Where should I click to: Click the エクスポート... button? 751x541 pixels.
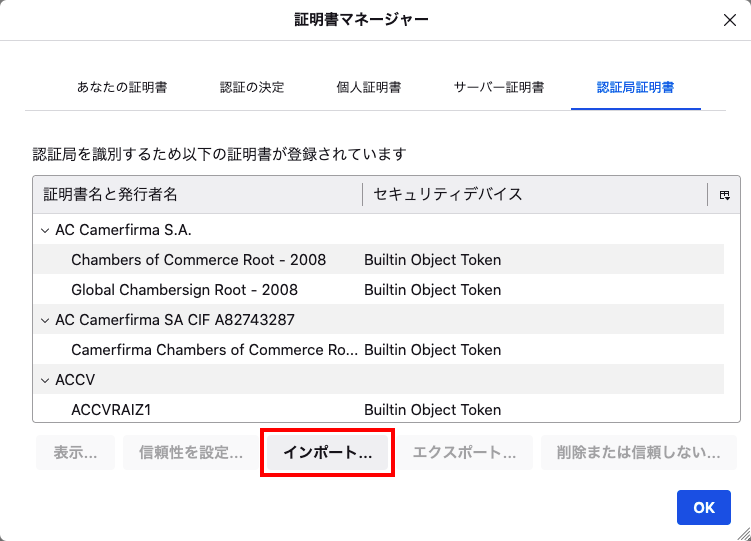pos(464,452)
